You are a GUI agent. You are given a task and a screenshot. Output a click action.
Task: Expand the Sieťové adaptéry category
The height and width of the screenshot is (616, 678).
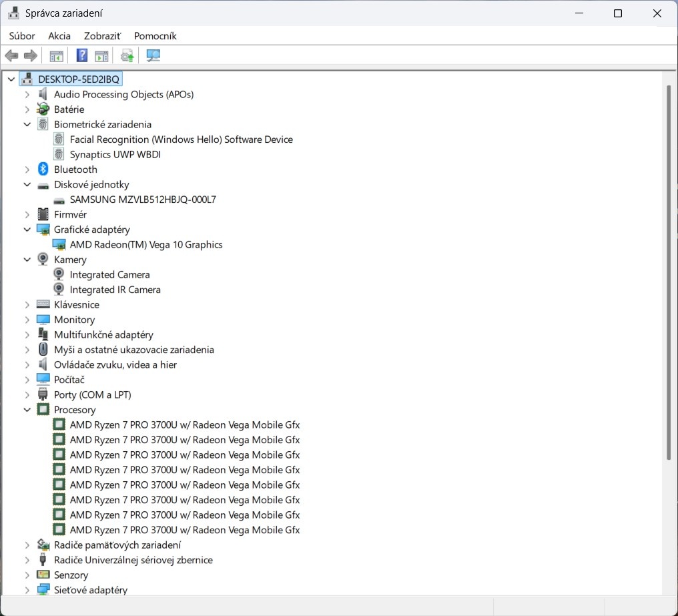(x=27, y=590)
